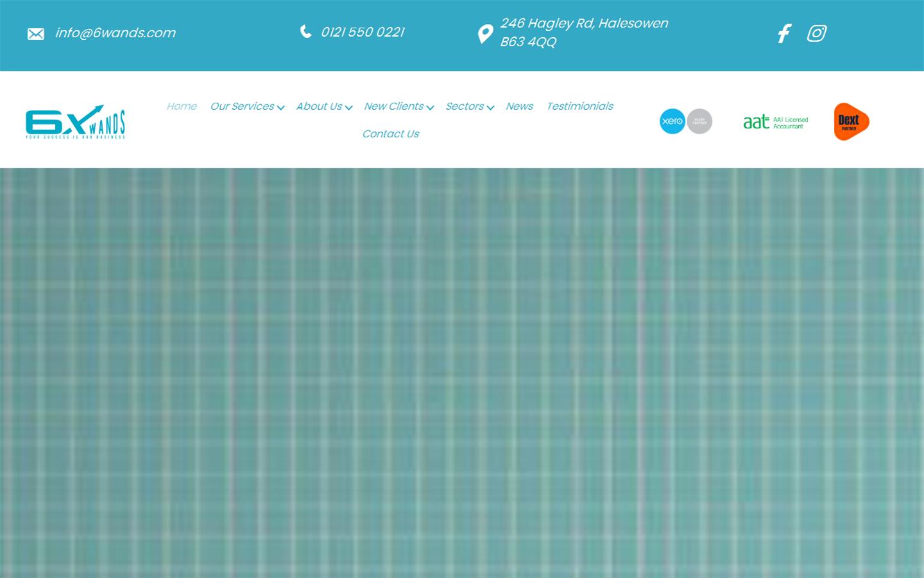Open the Contact Us page
This screenshot has height=578, width=924.
[390, 134]
